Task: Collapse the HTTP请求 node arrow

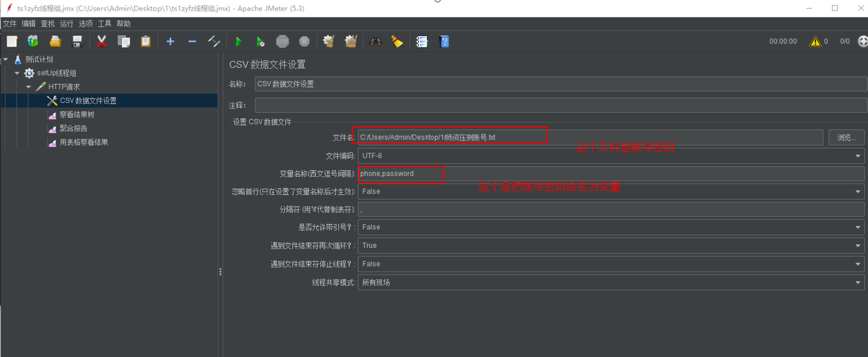Action: pyautogui.click(x=28, y=87)
